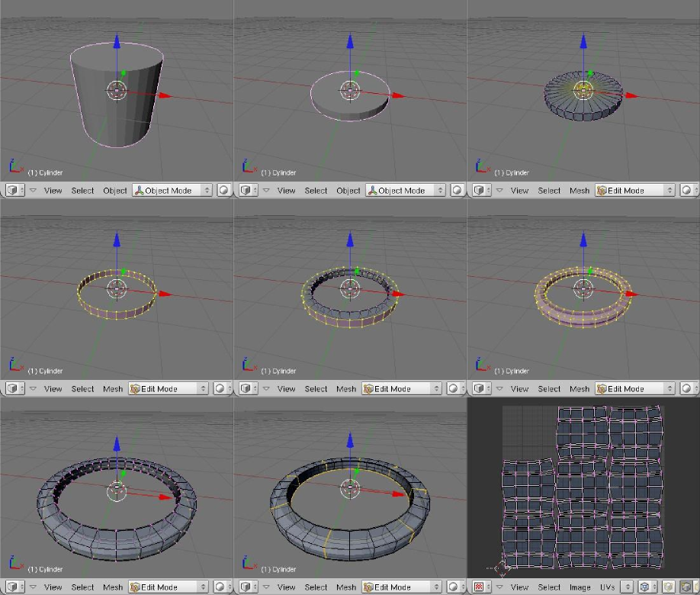Open the Edit Mode dropdown in middle-left viewport
The width and height of the screenshot is (700, 595).
[x=169, y=388]
